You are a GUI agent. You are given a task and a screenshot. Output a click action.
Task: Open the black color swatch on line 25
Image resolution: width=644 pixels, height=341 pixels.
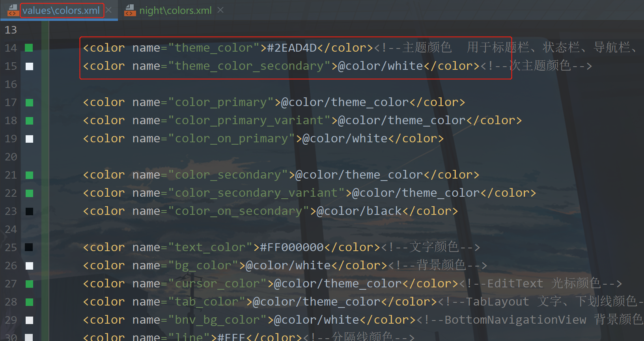coord(29,248)
